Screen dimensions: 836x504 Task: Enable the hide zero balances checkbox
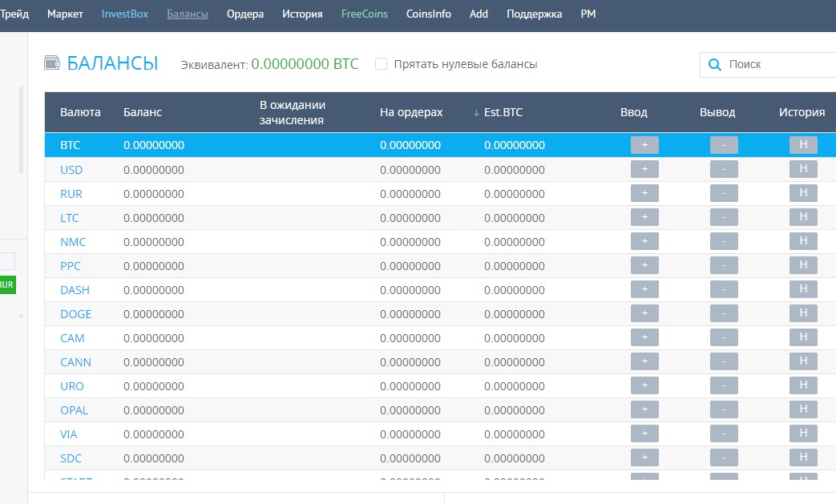(x=382, y=64)
